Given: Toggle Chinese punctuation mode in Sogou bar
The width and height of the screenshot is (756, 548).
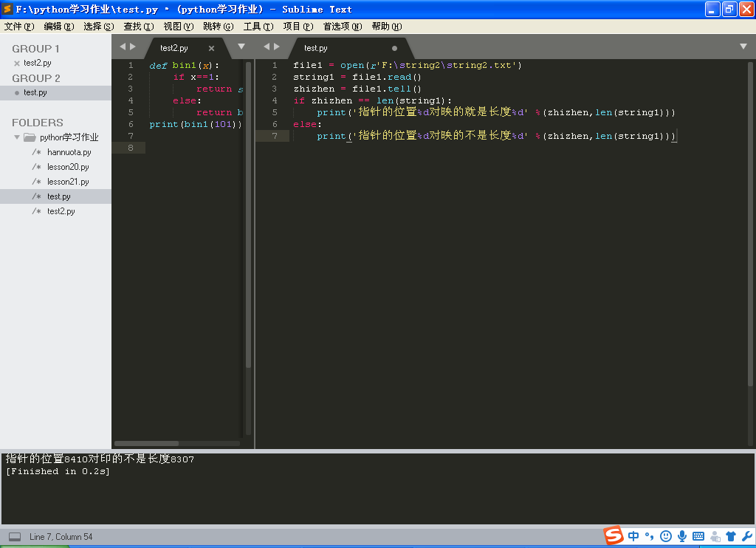Looking at the screenshot, I should coord(650,536).
